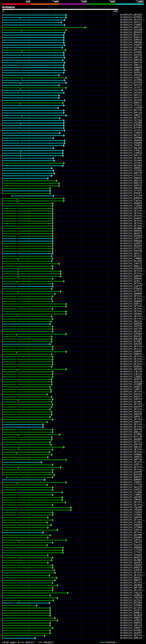Select entry UniRef100_B9H3I4
146x644 pixels.
coord(131,37)
